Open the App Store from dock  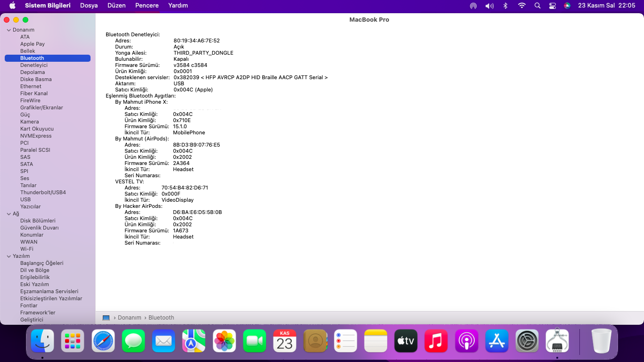pyautogui.click(x=497, y=340)
